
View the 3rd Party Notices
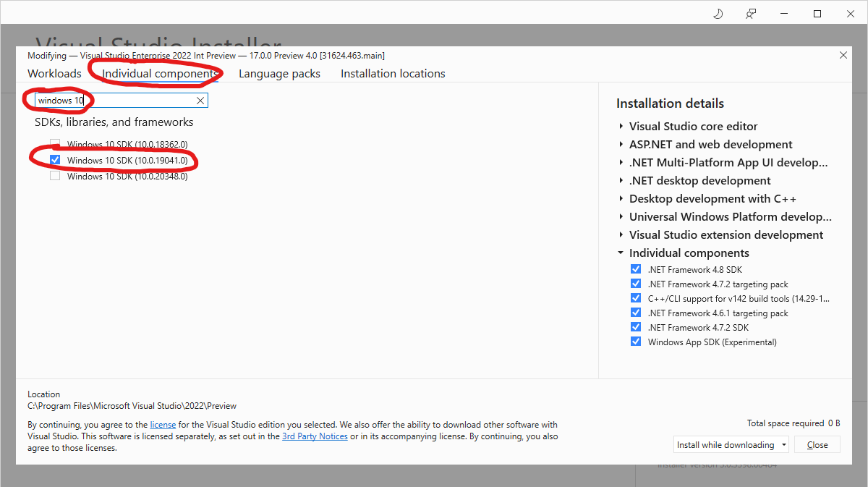(x=315, y=436)
